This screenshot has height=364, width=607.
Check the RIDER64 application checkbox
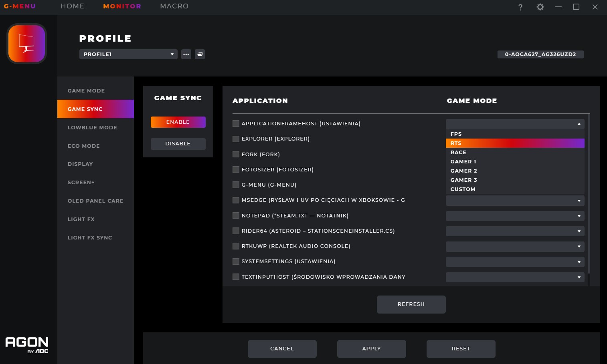click(236, 231)
